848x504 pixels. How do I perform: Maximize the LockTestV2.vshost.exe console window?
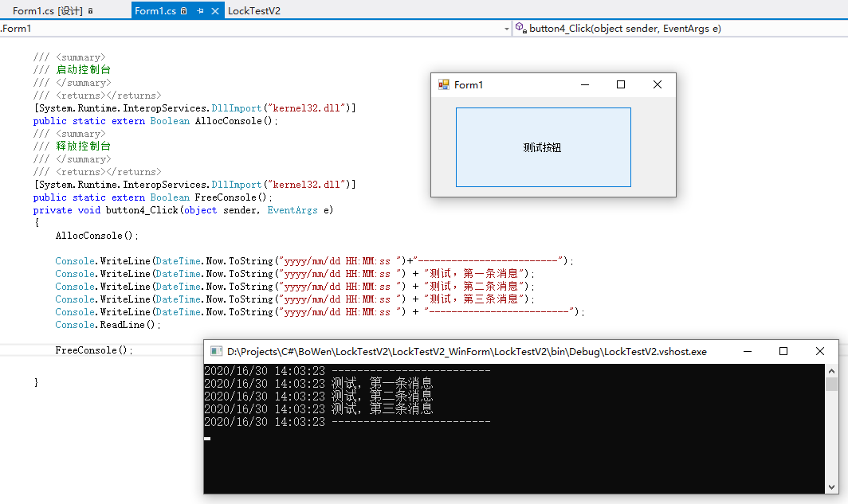[x=783, y=352]
